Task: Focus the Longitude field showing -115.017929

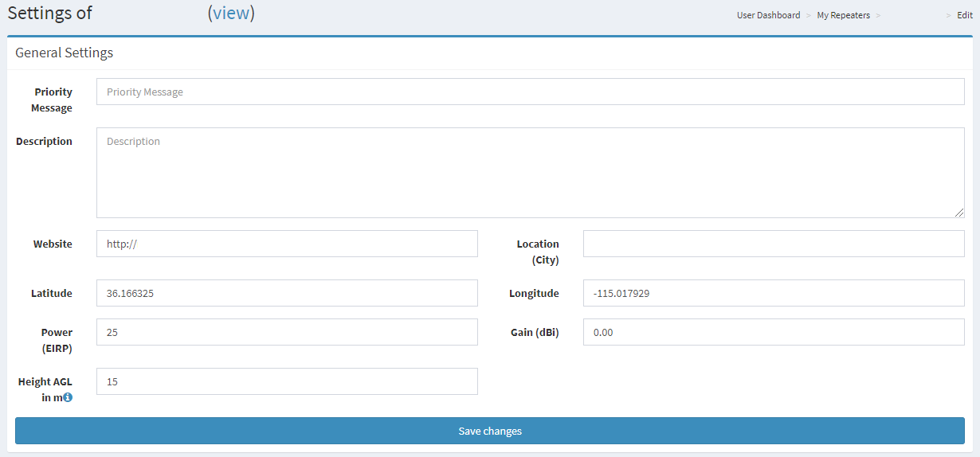Action: pyautogui.click(x=774, y=293)
